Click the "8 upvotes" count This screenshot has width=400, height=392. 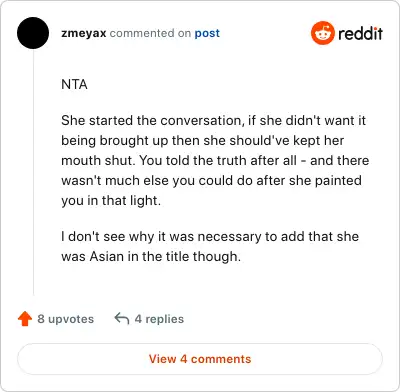tap(66, 319)
